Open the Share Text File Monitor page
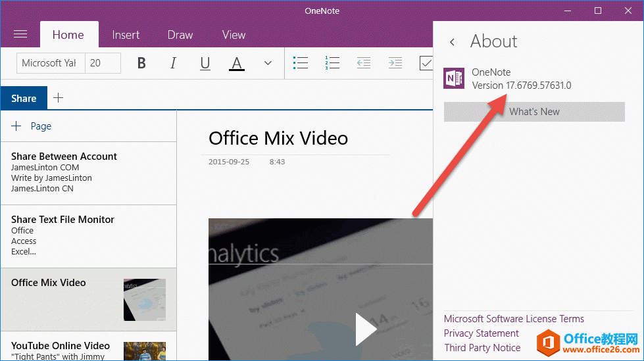The height and width of the screenshot is (361, 644). (89, 236)
